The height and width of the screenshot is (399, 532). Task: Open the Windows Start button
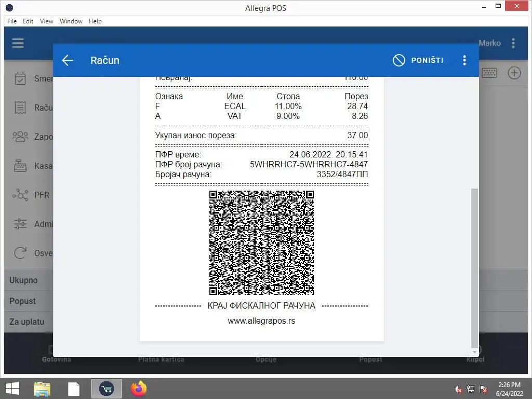click(12, 389)
